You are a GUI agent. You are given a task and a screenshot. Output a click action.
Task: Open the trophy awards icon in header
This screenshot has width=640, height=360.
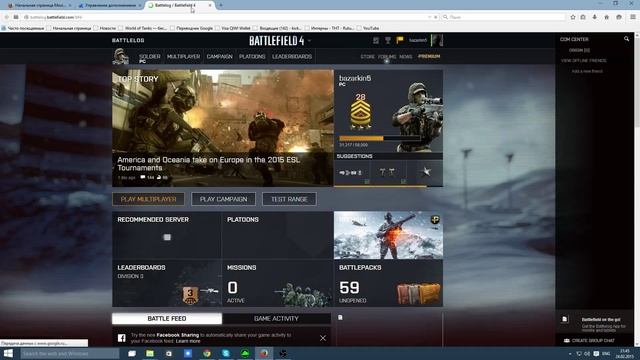388,40
